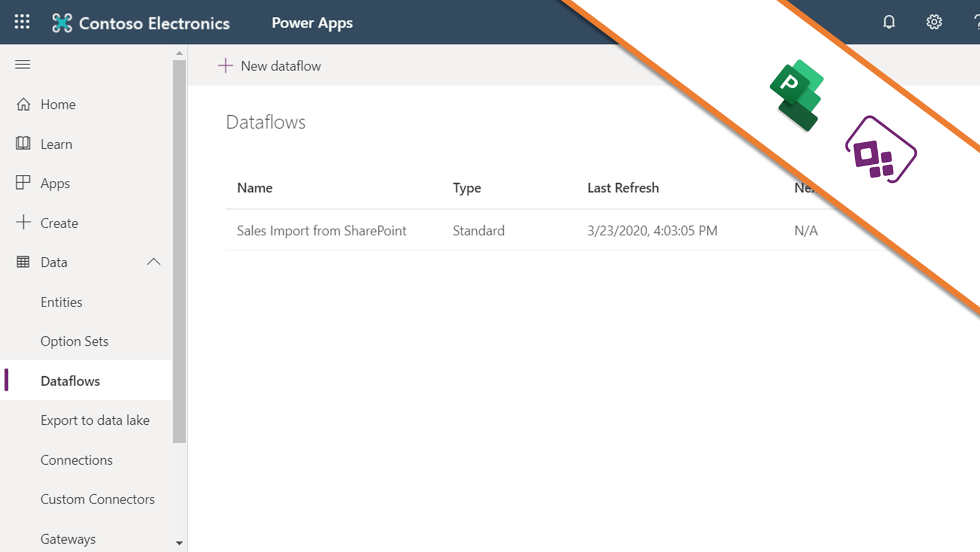Image resolution: width=980 pixels, height=552 pixels.
Task: Sort by the Last Refresh column header
Action: coord(623,188)
